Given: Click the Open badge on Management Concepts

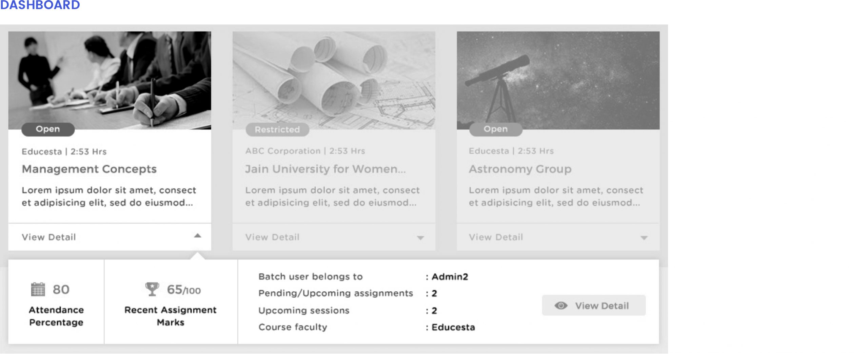Looking at the screenshot, I should click(48, 129).
